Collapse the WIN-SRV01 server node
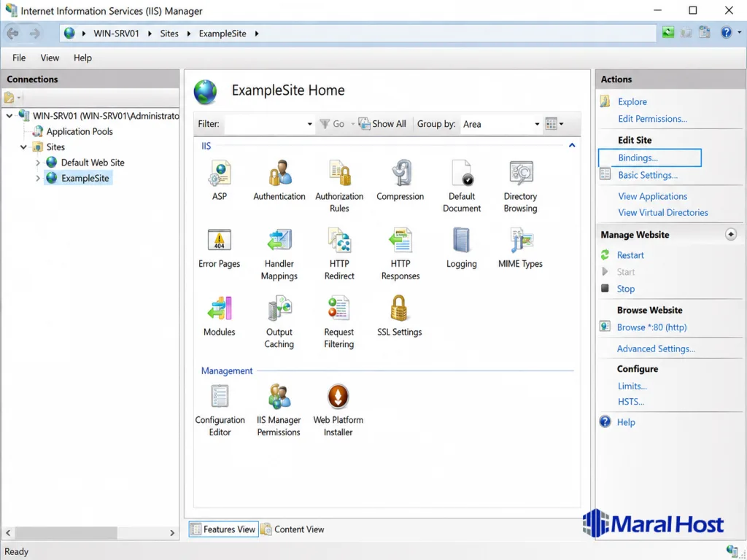This screenshot has height=560, width=747. click(x=9, y=116)
